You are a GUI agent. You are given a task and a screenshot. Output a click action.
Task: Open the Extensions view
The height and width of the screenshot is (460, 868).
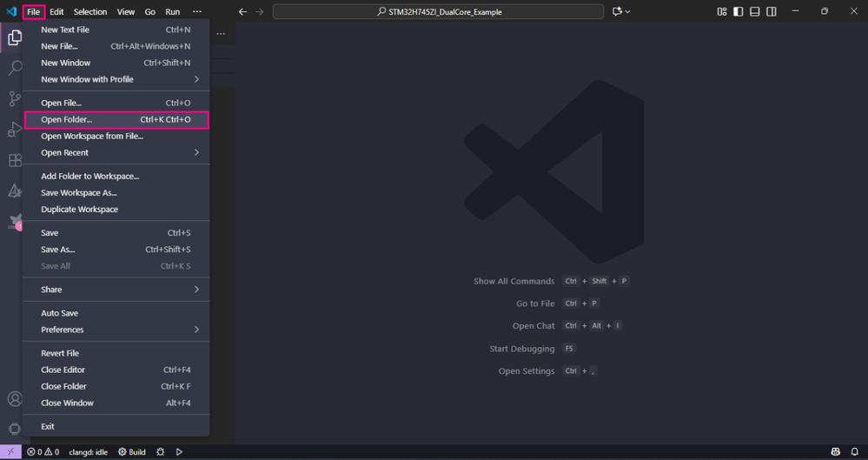(15, 160)
